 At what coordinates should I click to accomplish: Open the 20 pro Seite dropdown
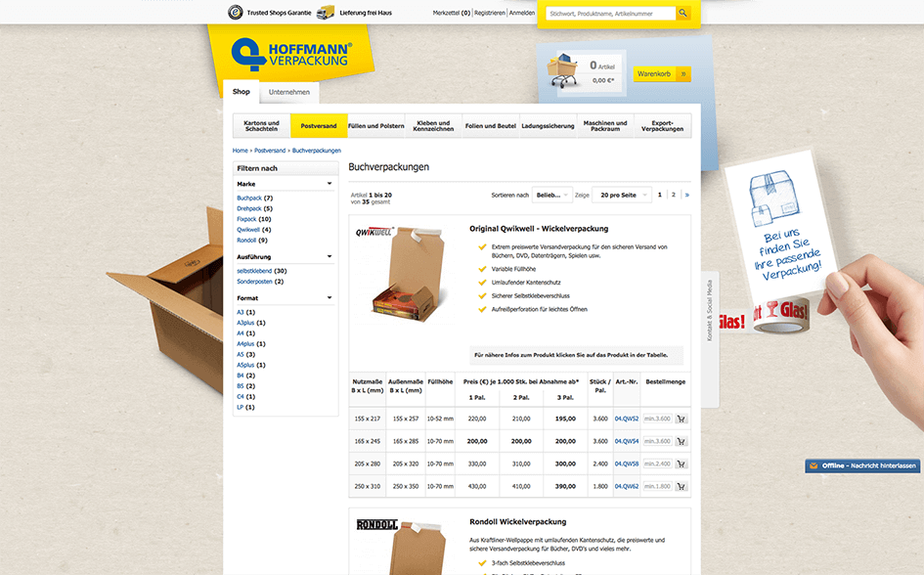(621, 195)
